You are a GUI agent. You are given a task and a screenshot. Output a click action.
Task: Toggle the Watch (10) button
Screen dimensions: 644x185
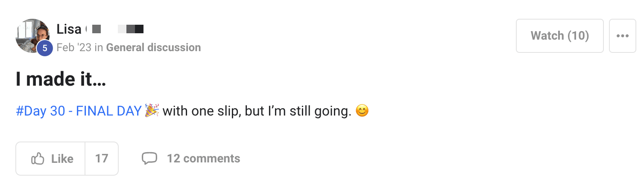(559, 36)
